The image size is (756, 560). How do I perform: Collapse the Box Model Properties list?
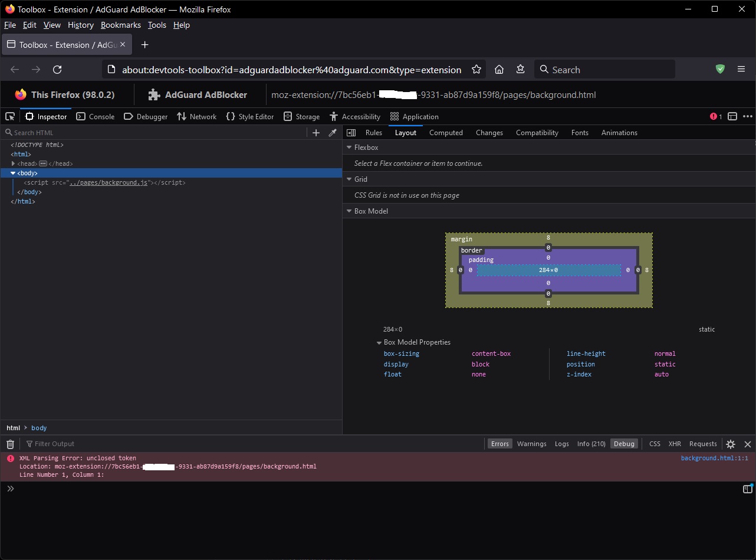pyautogui.click(x=379, y=342)
